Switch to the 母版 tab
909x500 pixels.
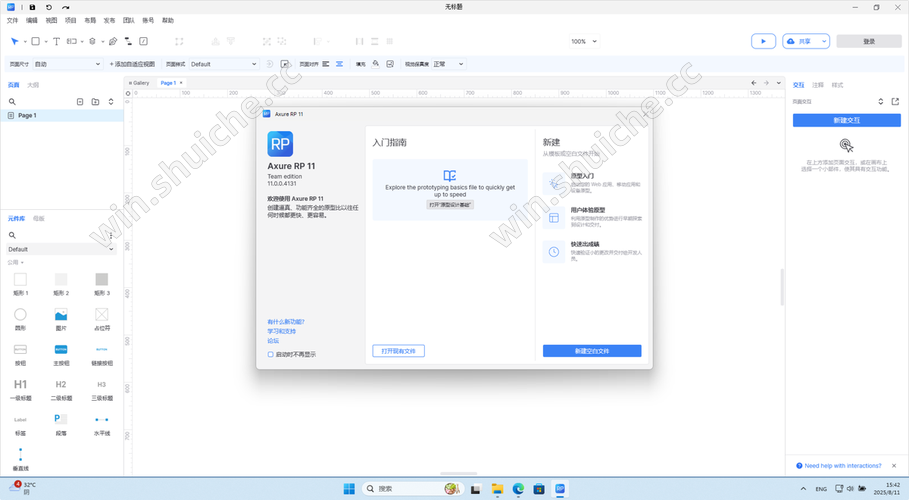pos(38,219)
